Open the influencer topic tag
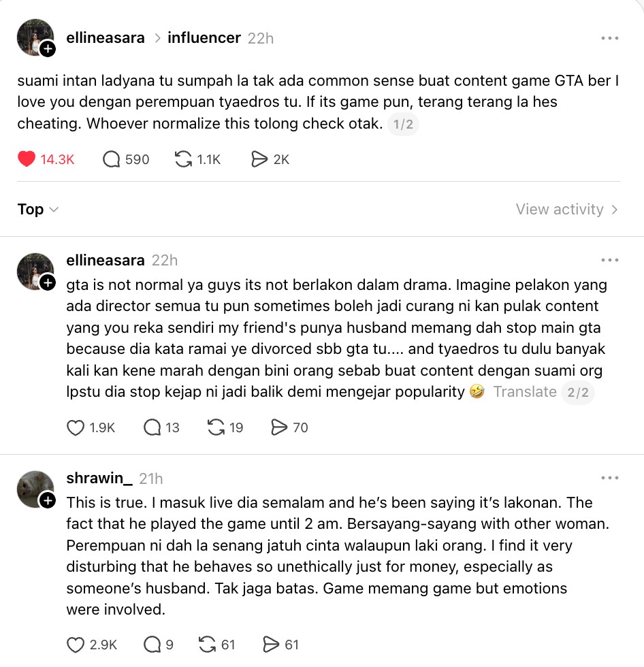644x667 pixels. 204,38
